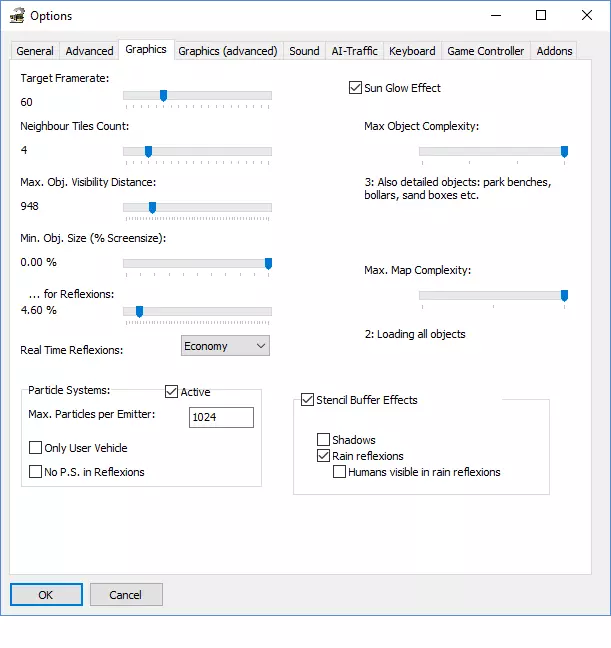Click the '4.60 %' reflexions value

tap(38, 310)
